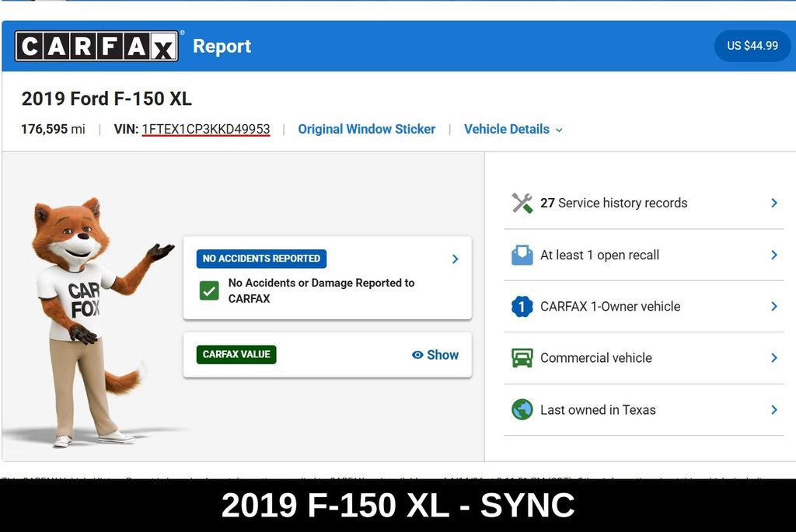Click the CARFAX logo
796x532 pixels.
pyautogui.click(x=96, y=46)
